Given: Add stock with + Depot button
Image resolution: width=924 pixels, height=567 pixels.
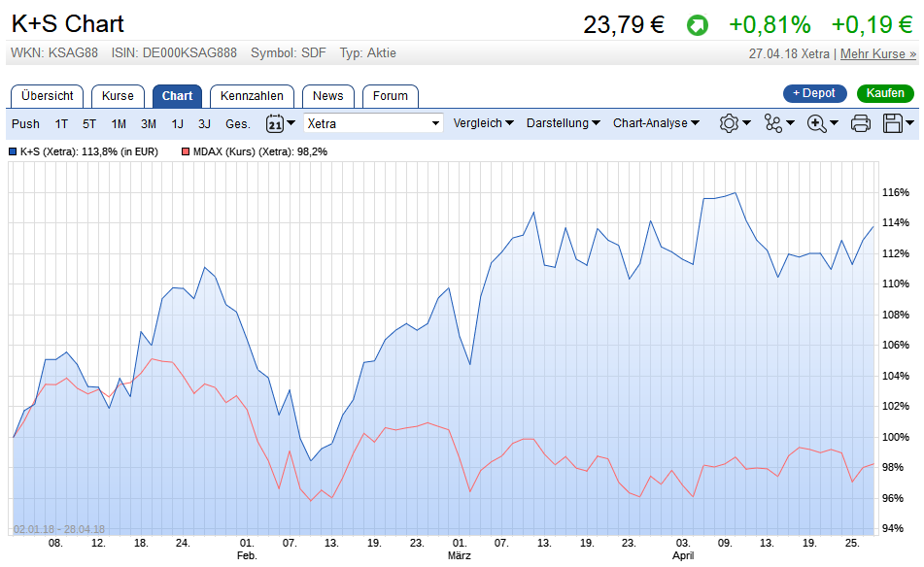Looking at the screenshot, I should tap(814, 93).
